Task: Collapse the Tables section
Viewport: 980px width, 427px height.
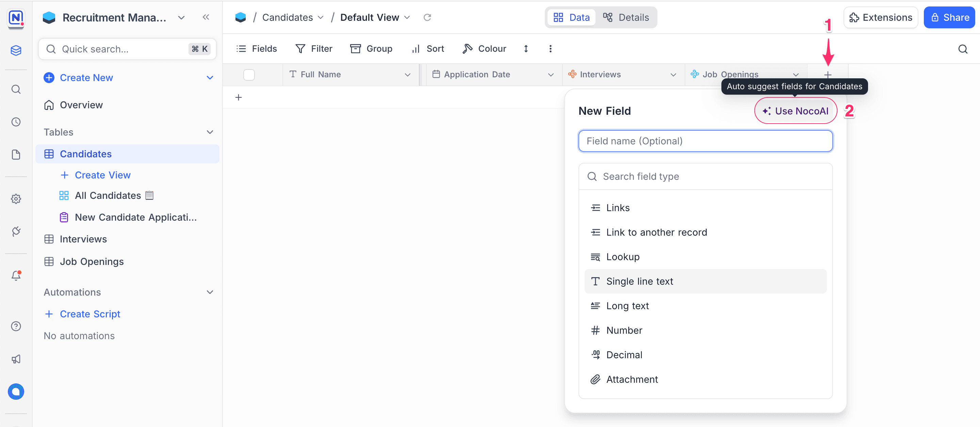Action: tap(210, 132)
